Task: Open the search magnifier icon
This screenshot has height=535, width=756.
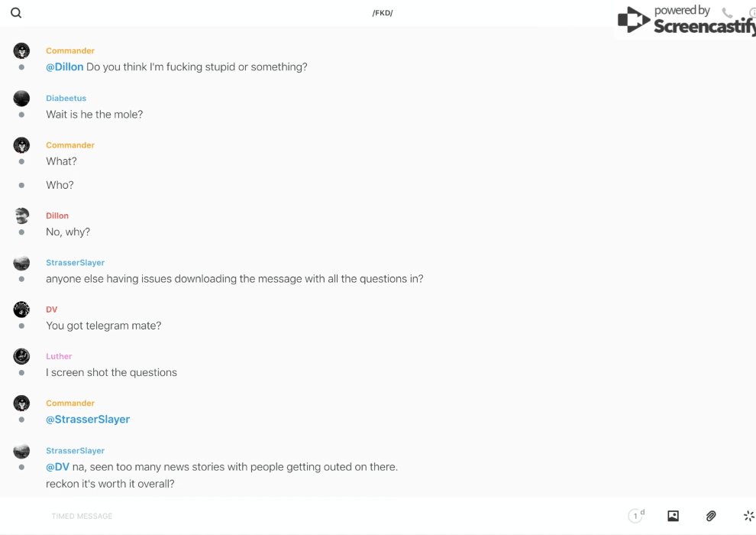Action: [16, 13]
